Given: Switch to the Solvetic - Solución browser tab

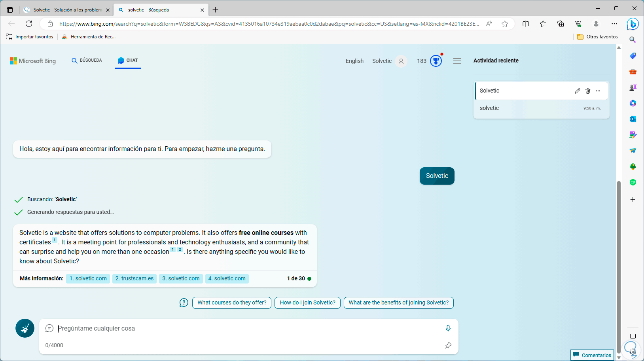Looking at the screenshot, I should tap(66, 10).
